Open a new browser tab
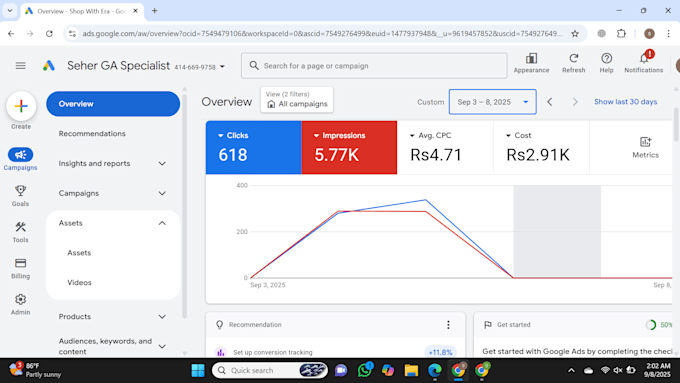The image size is (680, 383). [154, 11]
